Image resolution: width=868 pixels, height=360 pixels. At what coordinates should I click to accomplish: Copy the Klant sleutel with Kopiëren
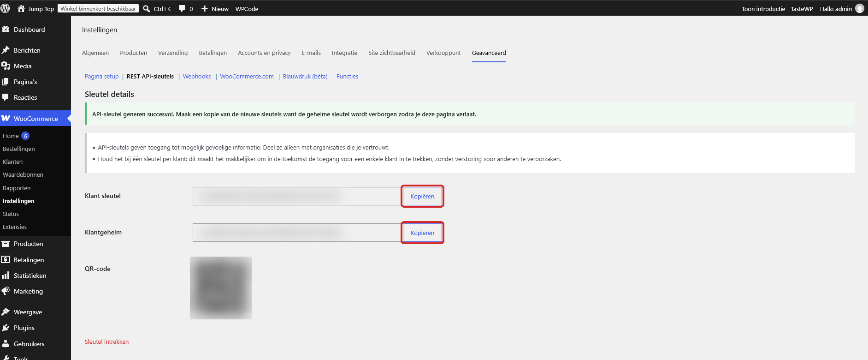tap(422, 196)
